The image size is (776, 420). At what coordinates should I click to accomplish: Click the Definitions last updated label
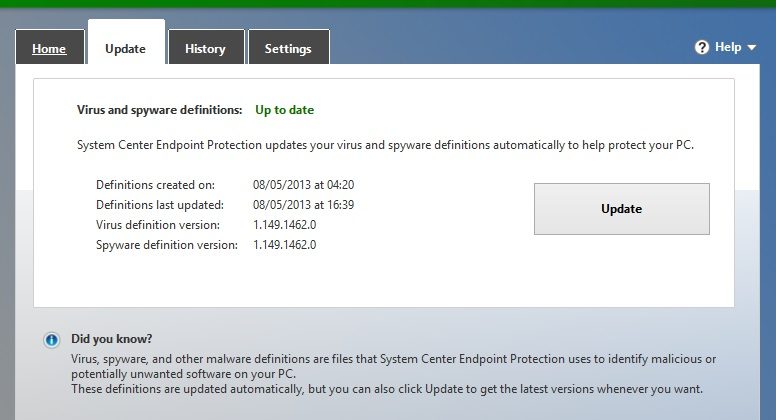[164, 205]
